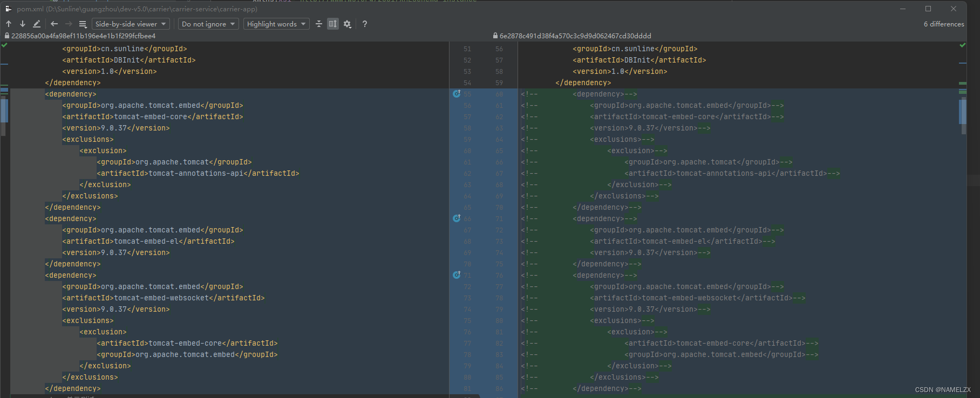This screenshot has height=398, width=980.
Task: Click lock icon beside left revision hash
Action: (7, 36)
